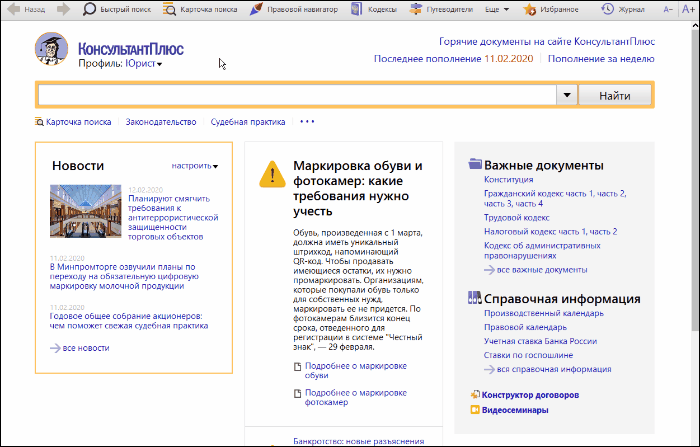The width and height of the screenshot is (700, 447).
Task: Click arrow icon next to все новости
Action: 55,348
